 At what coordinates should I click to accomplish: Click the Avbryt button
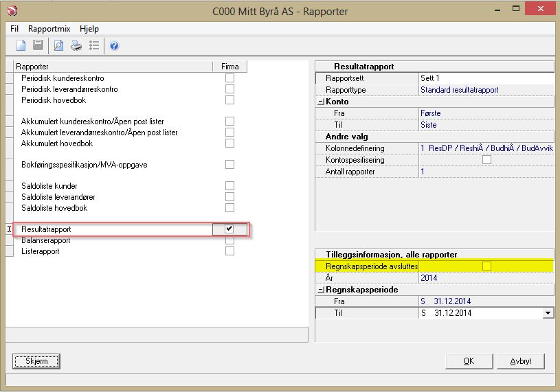(521, 361)
